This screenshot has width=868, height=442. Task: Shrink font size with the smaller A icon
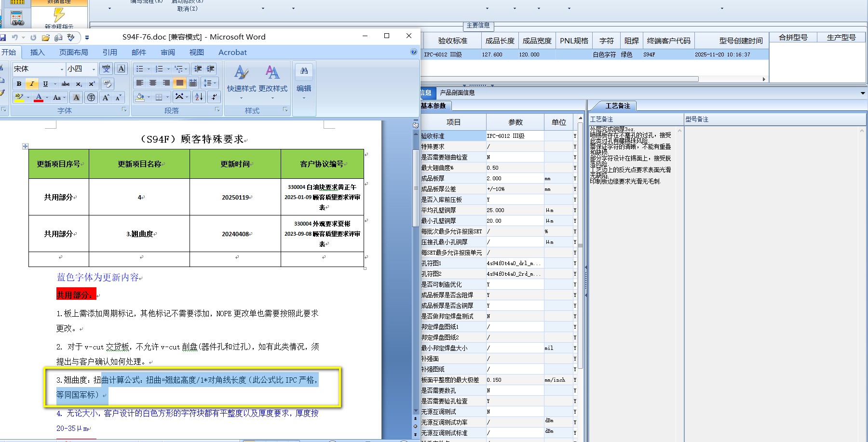pyautogui.click(x=119, y=97)
